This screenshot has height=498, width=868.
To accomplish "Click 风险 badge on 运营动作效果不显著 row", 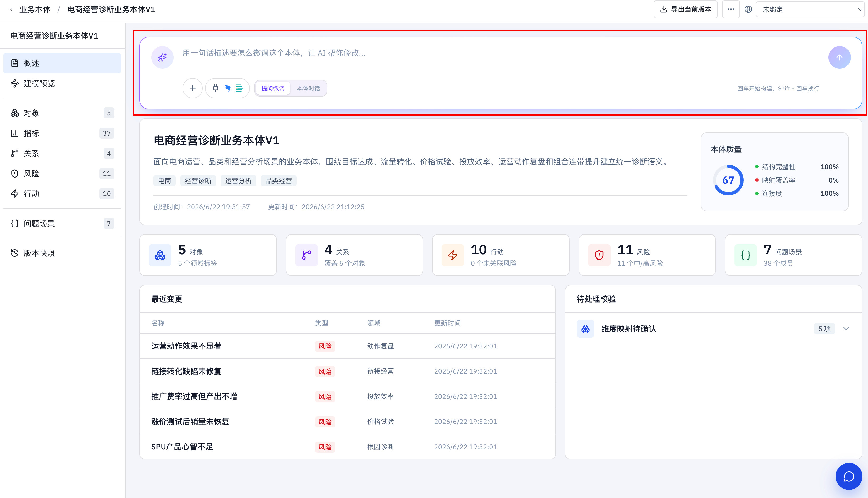I will coord(325,346).
